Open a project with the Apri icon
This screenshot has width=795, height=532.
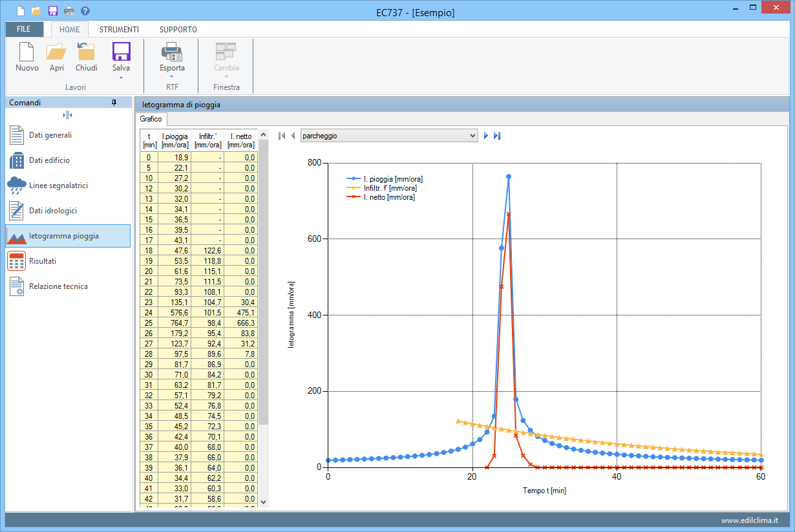[x=57, y=52]
